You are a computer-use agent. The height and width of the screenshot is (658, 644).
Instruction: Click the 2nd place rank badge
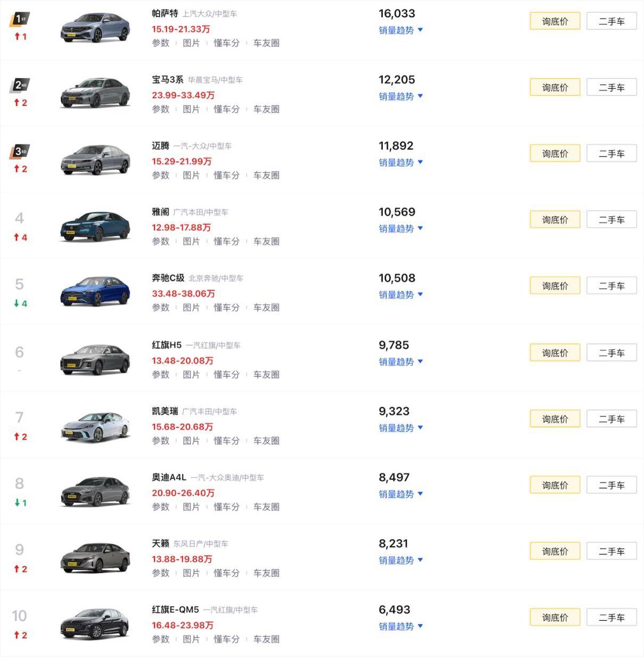click(x=20, y=85)
